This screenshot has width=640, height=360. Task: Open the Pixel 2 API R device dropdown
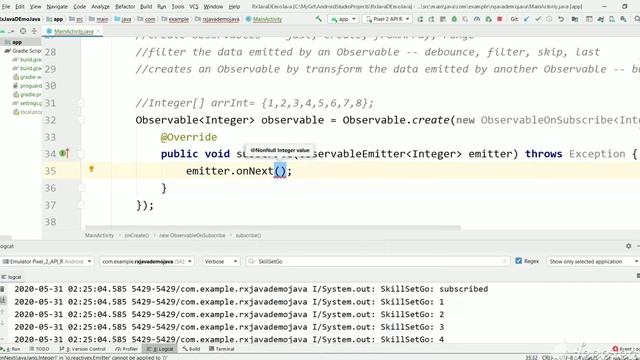[x=387, y=19]
